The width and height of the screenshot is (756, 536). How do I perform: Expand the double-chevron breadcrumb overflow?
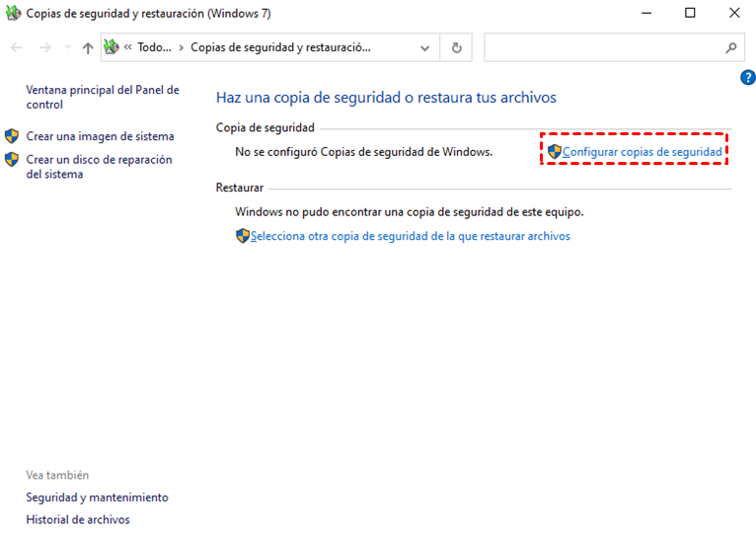click(x=127, y=47)
